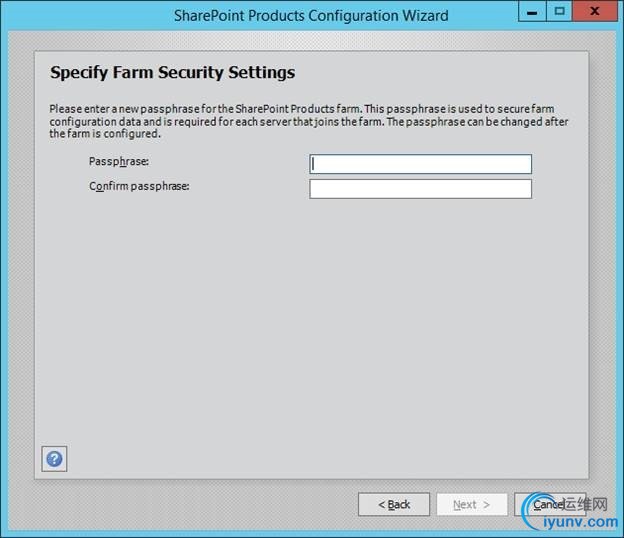Click the window title 'SharePoint Products Configuration Wizard'
624x538 pixels.
point(311,16)
